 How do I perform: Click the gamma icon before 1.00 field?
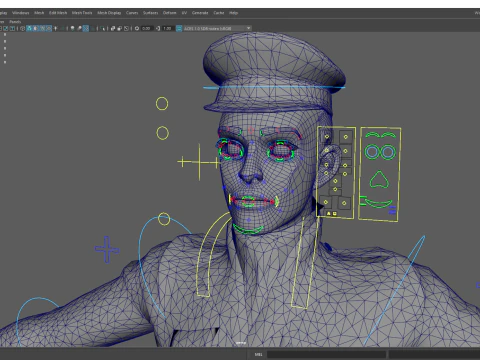[x=158, y=28]
